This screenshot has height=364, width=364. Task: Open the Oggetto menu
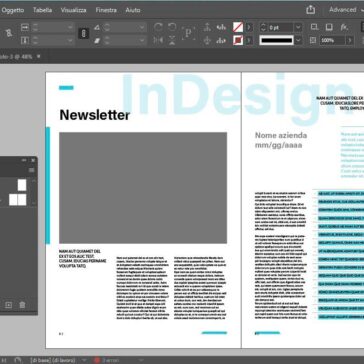13,10
